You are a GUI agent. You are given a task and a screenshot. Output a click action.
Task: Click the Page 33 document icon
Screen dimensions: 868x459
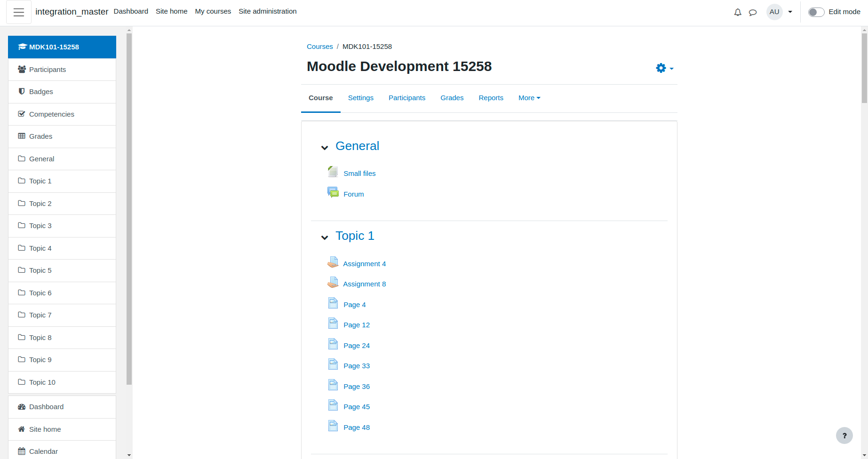[333, 364]
